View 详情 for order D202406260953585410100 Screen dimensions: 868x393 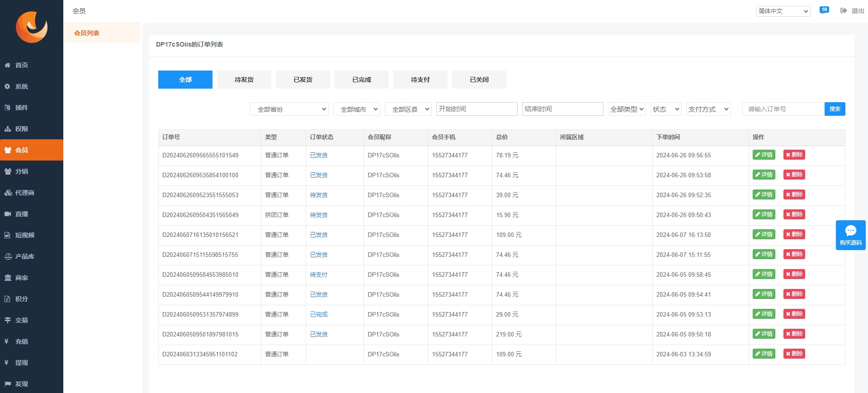point(764,175)
